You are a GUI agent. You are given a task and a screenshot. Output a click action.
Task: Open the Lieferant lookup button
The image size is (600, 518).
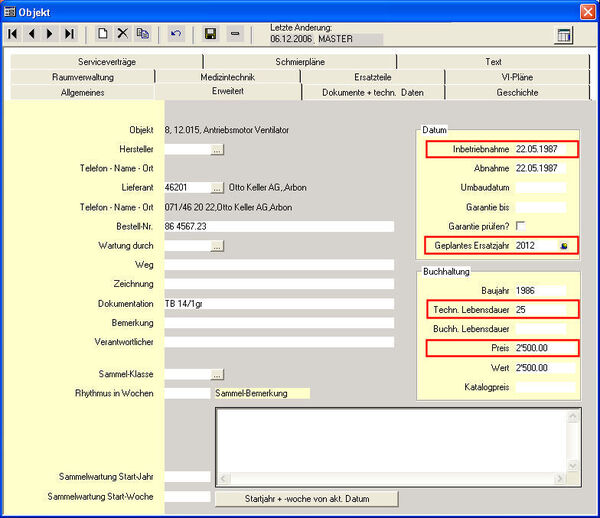click(217, 187)
